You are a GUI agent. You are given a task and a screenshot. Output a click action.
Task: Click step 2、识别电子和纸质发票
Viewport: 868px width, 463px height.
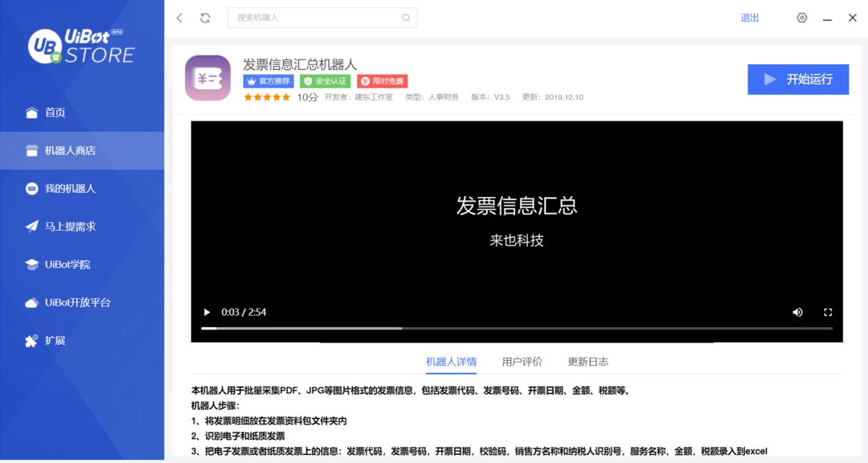[238, 436]
